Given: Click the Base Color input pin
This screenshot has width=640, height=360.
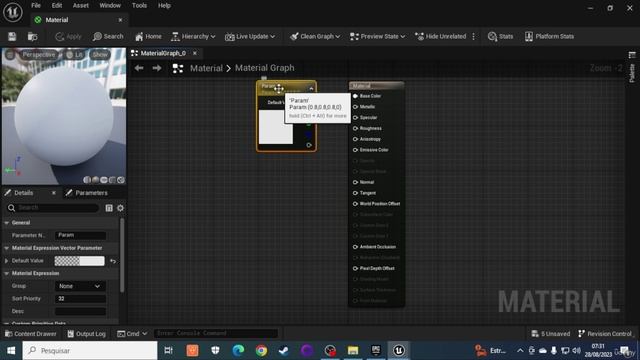Looking at the screenshot, I should coord(355,96).
